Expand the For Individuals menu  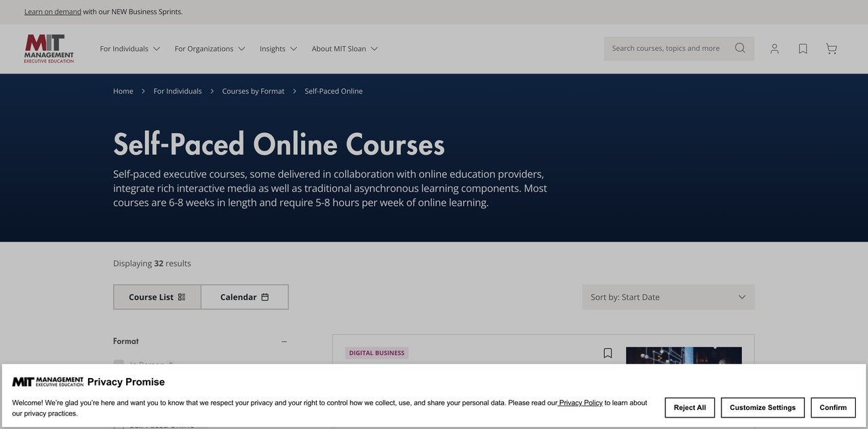tap(130, 49)
